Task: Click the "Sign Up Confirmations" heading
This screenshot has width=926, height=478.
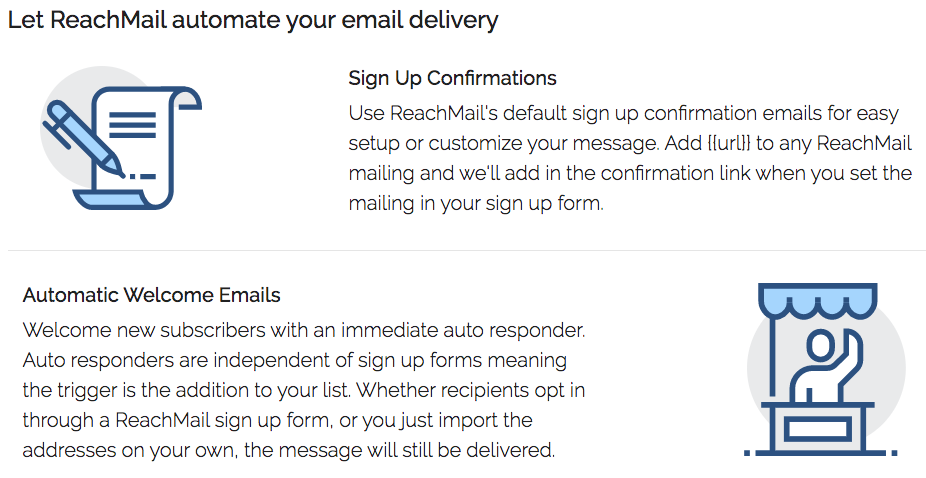Action: (x=452, y=78)
